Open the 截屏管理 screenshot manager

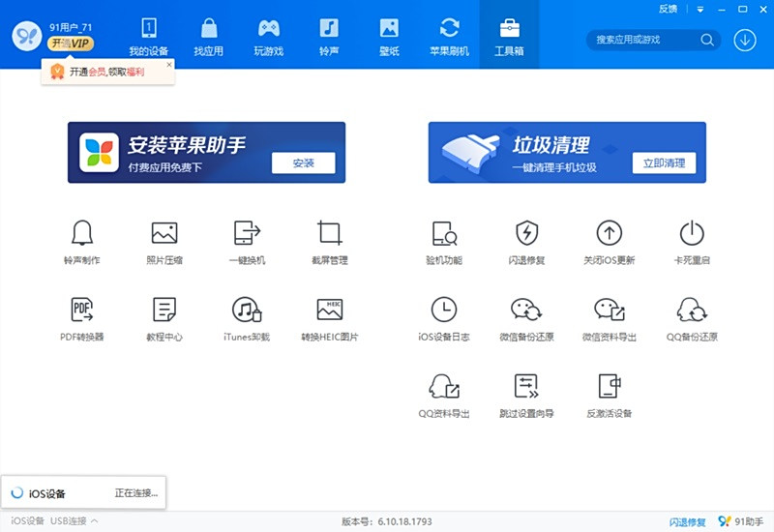tap(330, 233)
